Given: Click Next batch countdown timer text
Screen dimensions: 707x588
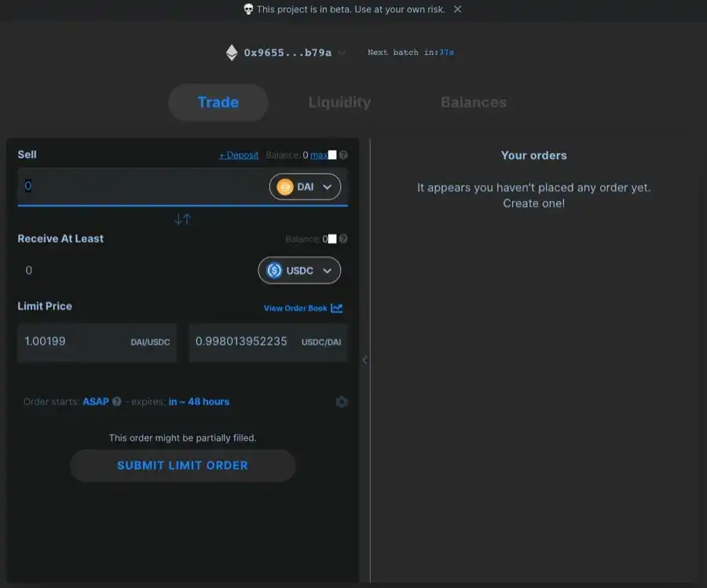Looking at the screenshot, I should 411,53.
